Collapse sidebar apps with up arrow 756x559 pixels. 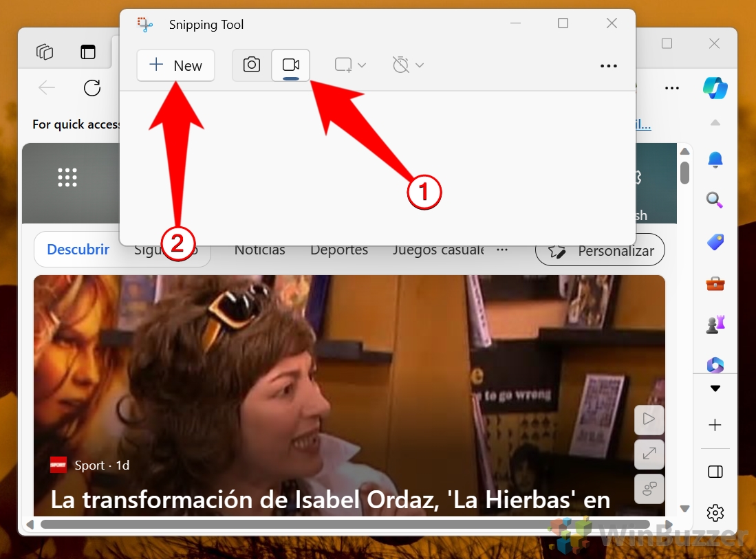(715, 123)
